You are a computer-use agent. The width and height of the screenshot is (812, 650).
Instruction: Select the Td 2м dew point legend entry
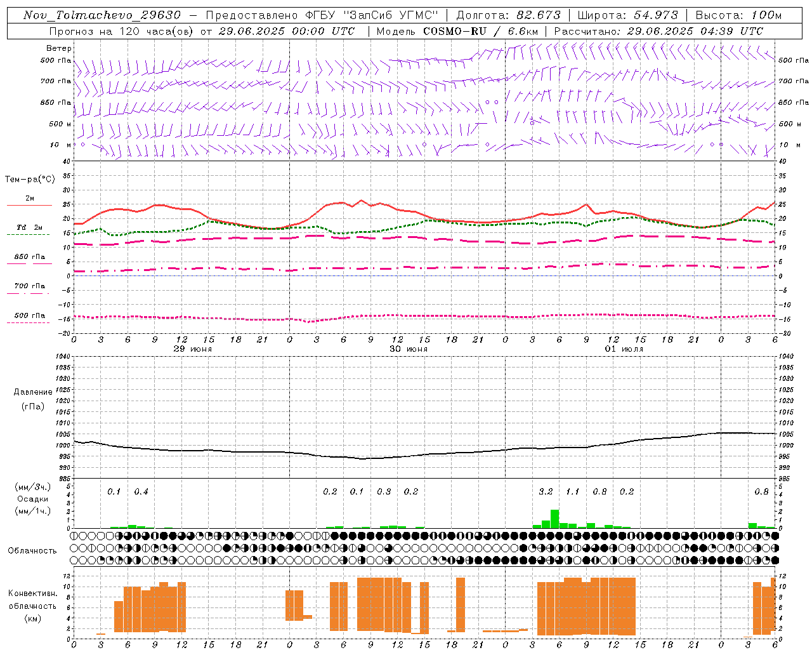[29, 227]
